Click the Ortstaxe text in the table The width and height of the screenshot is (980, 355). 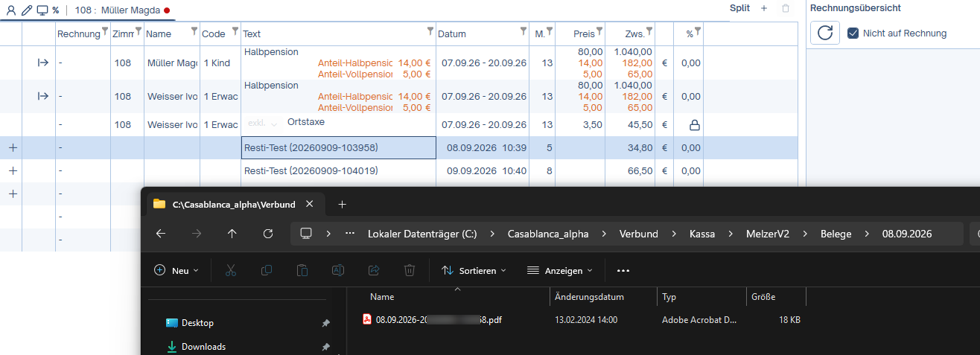[x=306, y=122]
